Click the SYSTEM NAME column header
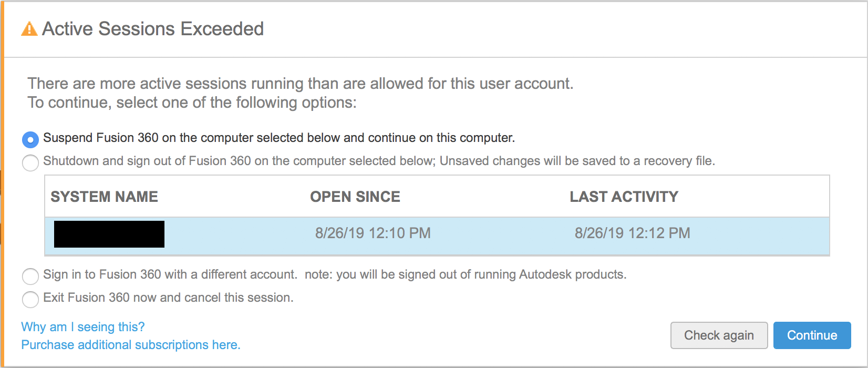 click(104, 197)
